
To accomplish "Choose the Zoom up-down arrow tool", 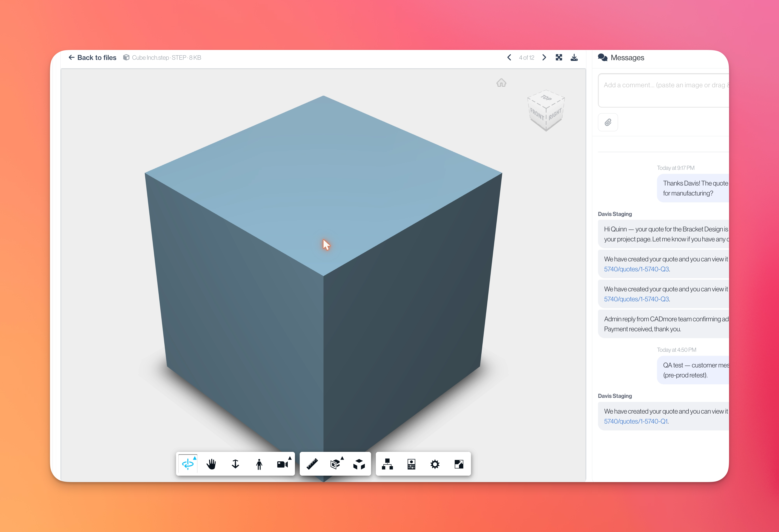I will pyautogui.click(x=235, y=464).
